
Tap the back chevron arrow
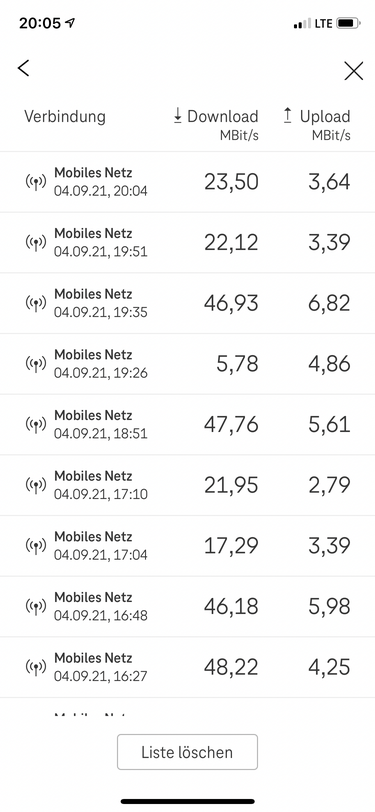click(23, 68)
